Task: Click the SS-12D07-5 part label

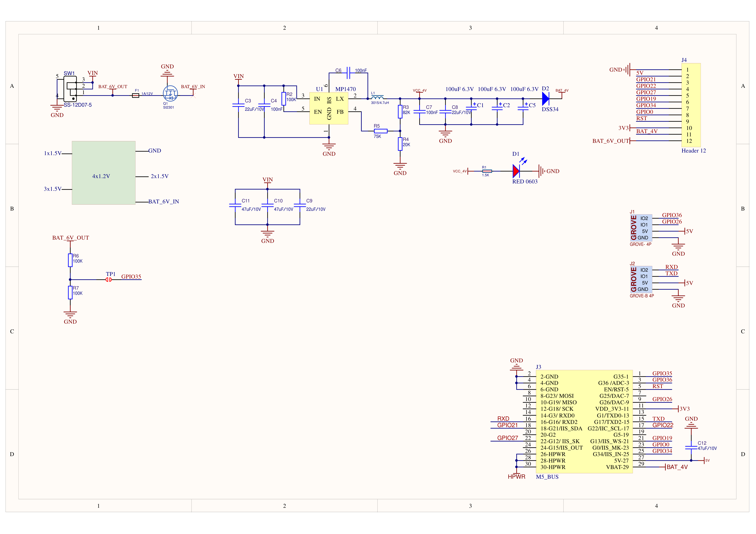Action: (x=78, y=105)
